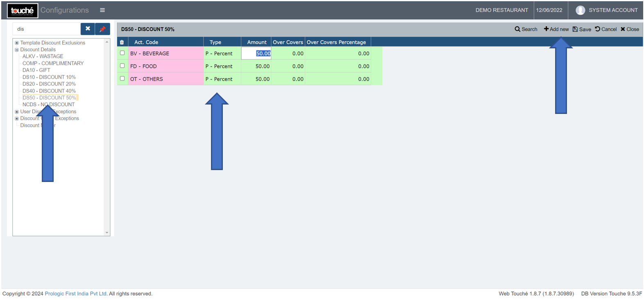Tick the FD - FOOD row checkbox

pyautogui.click(x=122, y=66)
